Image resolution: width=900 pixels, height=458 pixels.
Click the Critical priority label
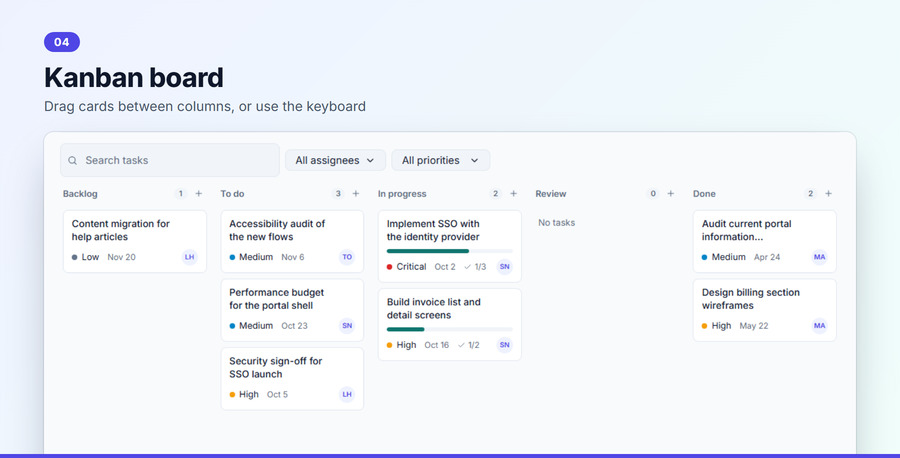(412, 267)
